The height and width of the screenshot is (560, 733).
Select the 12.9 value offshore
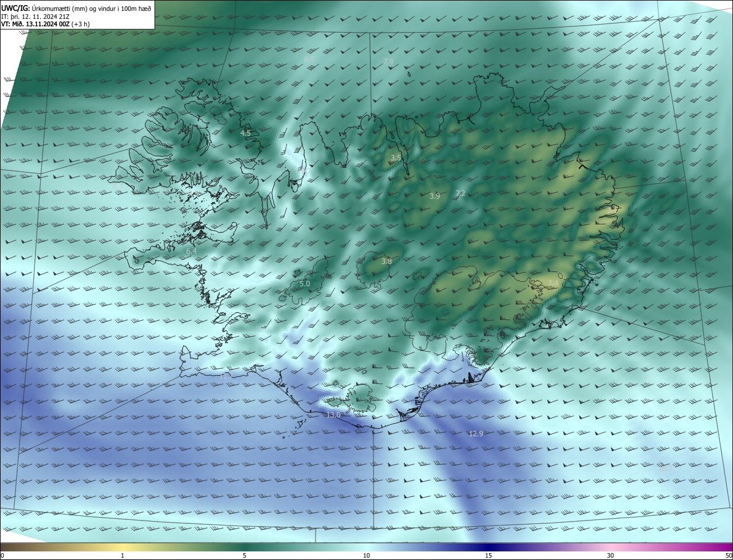(476, 433)
